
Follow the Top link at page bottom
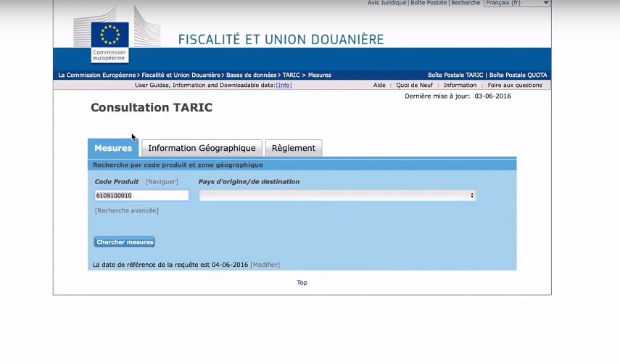click(302, 283)
